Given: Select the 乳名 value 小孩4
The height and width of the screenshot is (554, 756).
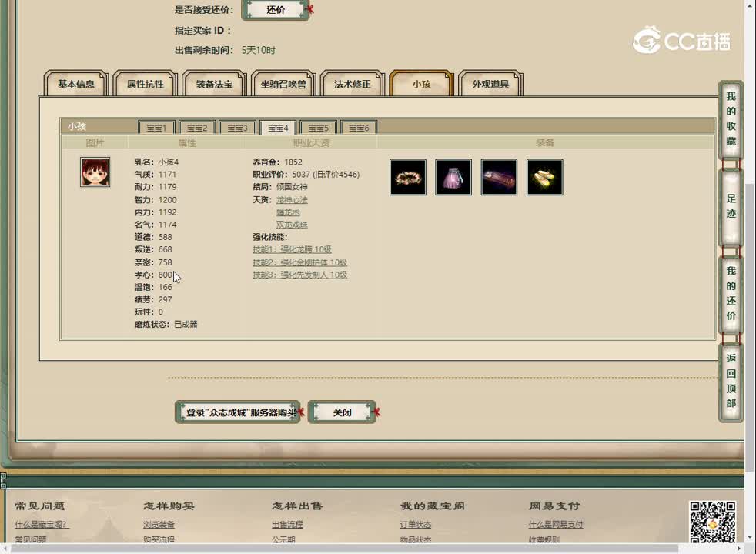Looking at the screenshot, I should coord(169,162).
